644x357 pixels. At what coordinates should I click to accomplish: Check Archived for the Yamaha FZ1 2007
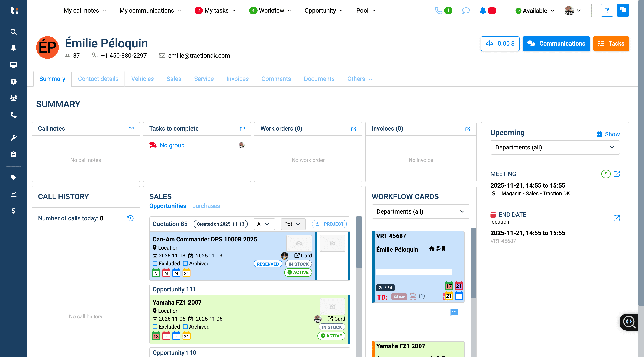click(x=185, y=326)
